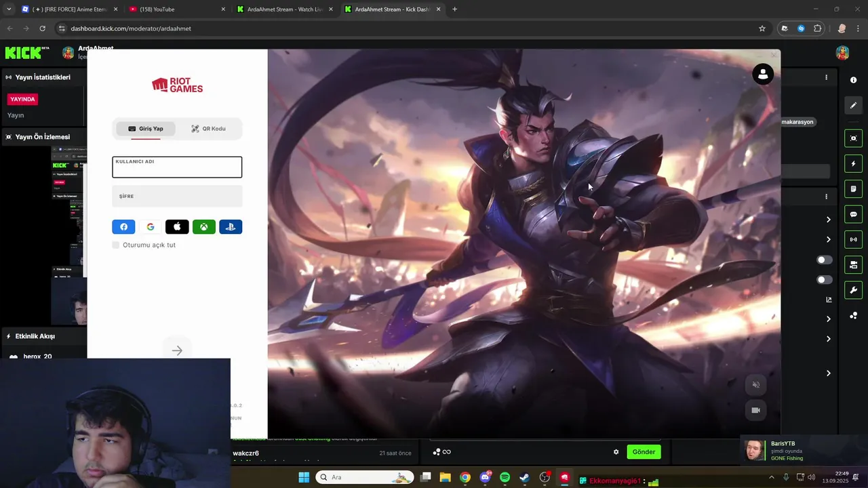The height and width of the screenshot is (488, 868).
Task: Open Spotify from the taskbar
Action: pos(505,477)
